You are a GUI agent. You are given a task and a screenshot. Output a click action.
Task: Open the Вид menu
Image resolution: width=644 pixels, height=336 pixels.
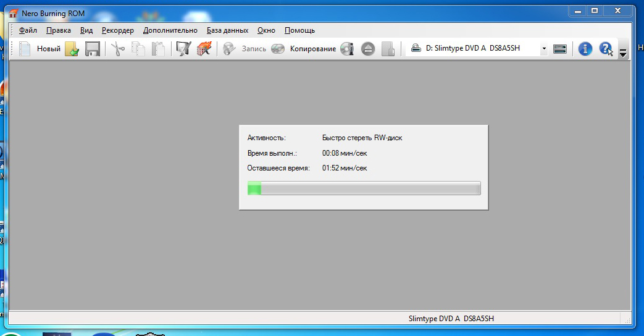coord(86,30)
